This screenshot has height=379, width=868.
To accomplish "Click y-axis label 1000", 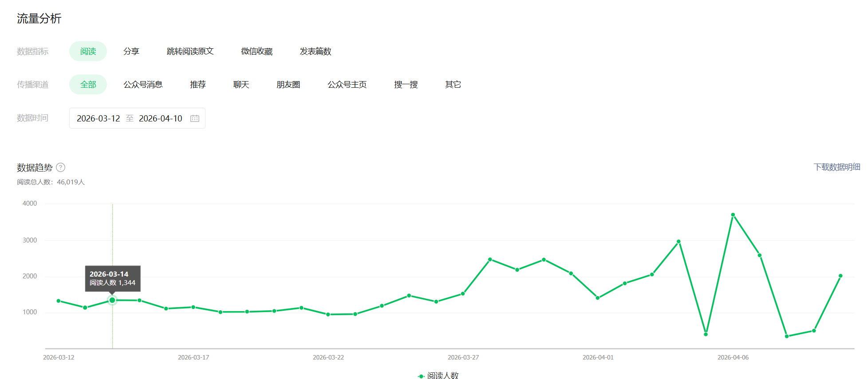I will 30,312.
